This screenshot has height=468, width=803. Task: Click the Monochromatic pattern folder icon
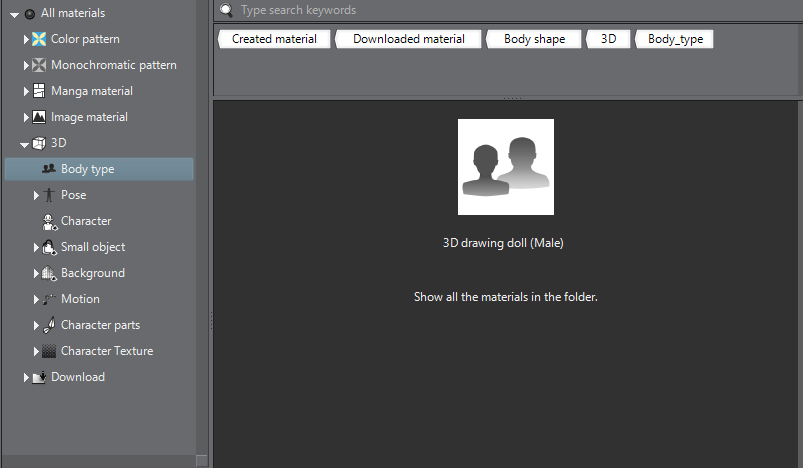coord(39,65)
